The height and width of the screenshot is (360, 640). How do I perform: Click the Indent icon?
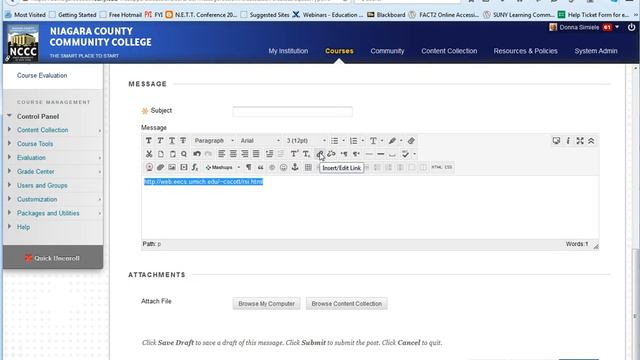(x=269, y=154)
